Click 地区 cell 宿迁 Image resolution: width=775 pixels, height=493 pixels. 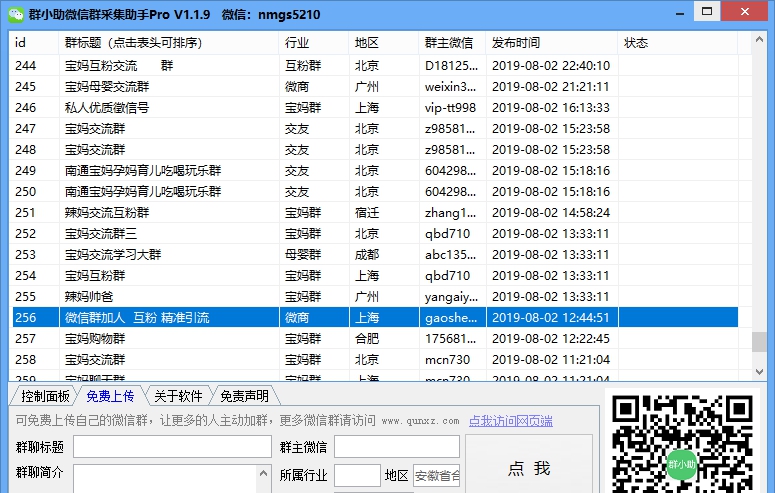coord(367,213)
